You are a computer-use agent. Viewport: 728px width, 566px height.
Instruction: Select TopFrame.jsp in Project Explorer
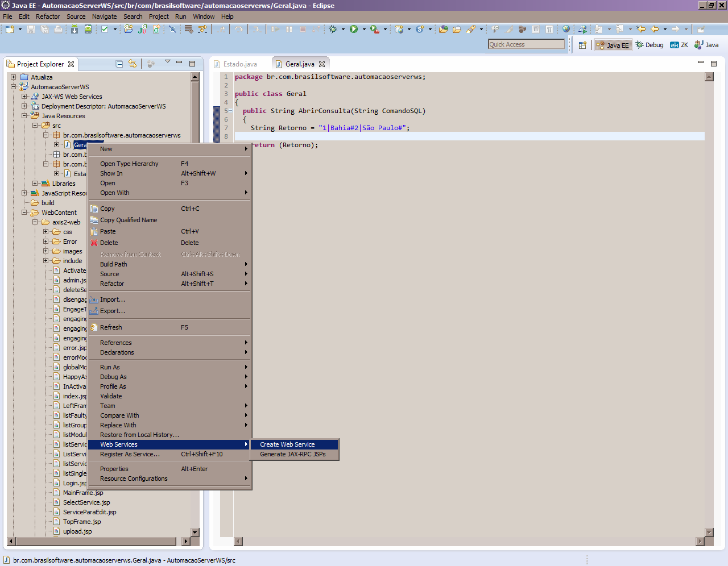(x=82, y=522)
